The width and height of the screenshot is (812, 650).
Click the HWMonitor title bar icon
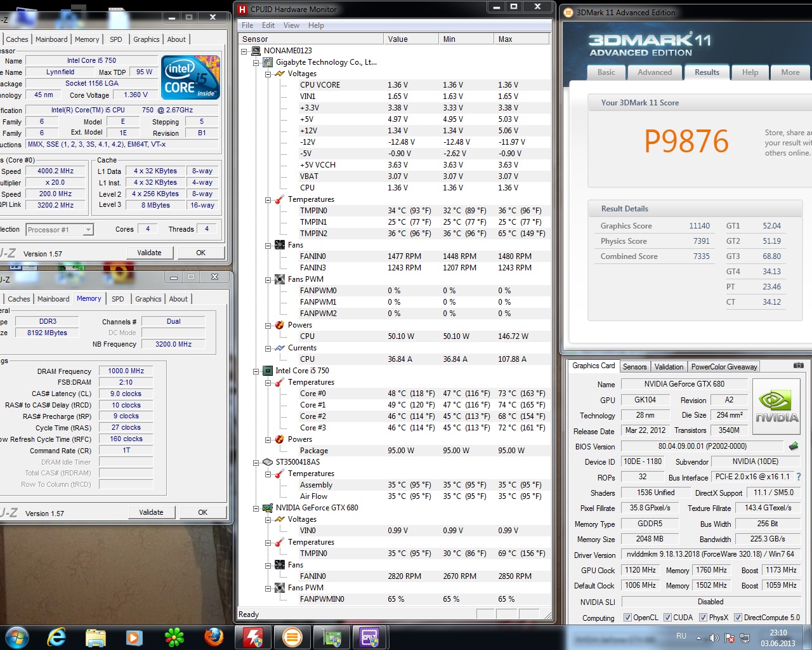click(x=242, y=10)
